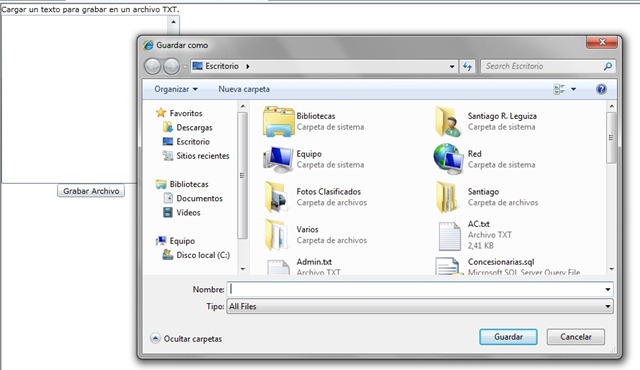640x370 pixels.
Task: Click the Concesionarias.sql file name
Action: click(501, 262)
